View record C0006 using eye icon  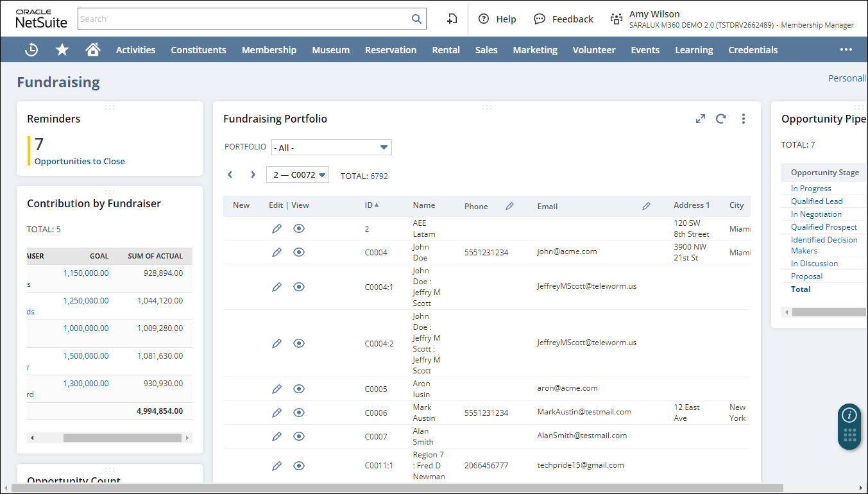tap(298, 413)
